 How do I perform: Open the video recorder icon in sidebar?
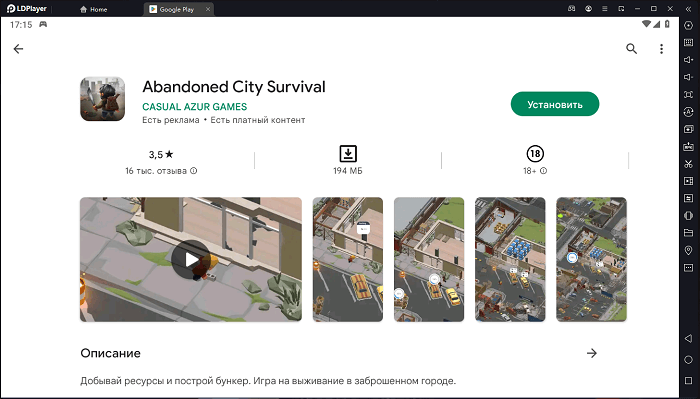coord(688,181)
